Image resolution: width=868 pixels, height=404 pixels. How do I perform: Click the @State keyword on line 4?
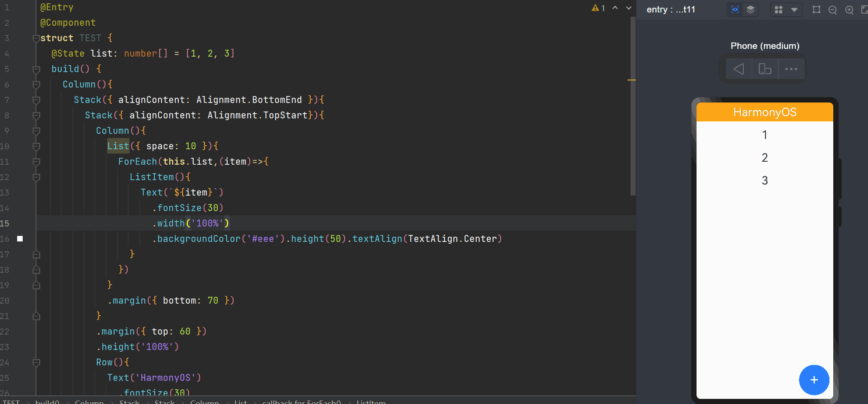point(68,54)
